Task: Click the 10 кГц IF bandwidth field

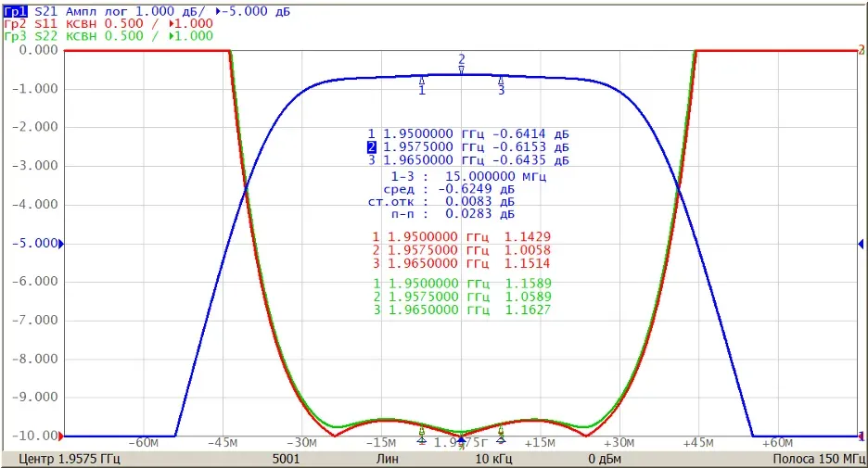Action: pyautogui.click(x=493, y=459)
